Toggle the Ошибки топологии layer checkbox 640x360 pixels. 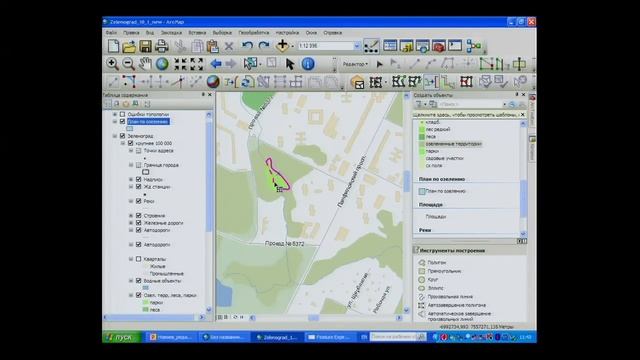click(x=122, y=115)
